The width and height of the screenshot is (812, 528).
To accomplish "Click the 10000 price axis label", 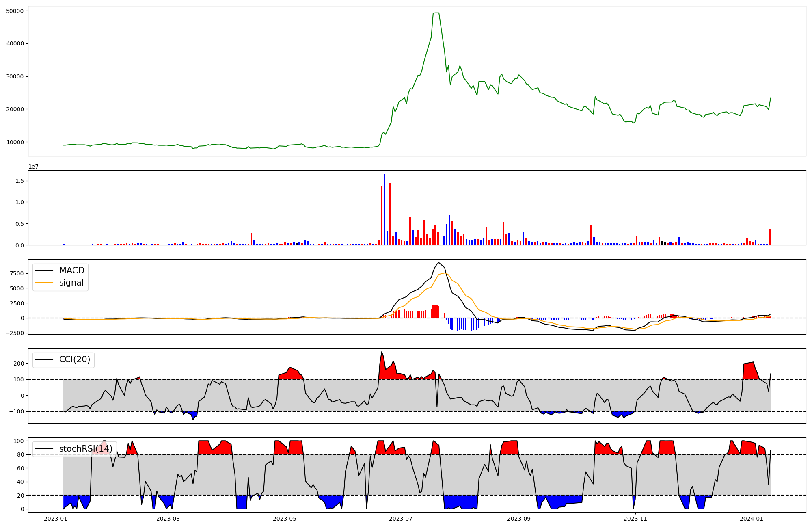I will coord(15,142).
